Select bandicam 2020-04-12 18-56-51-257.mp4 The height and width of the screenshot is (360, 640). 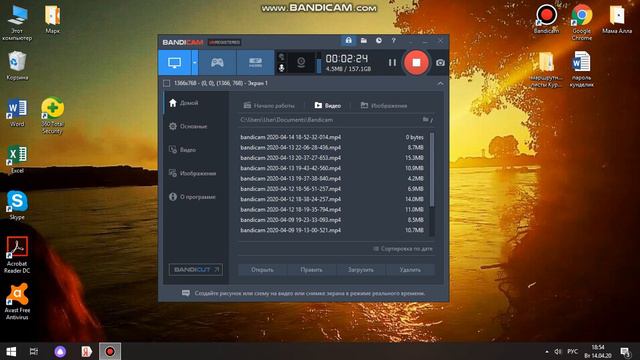click(332, 189)
